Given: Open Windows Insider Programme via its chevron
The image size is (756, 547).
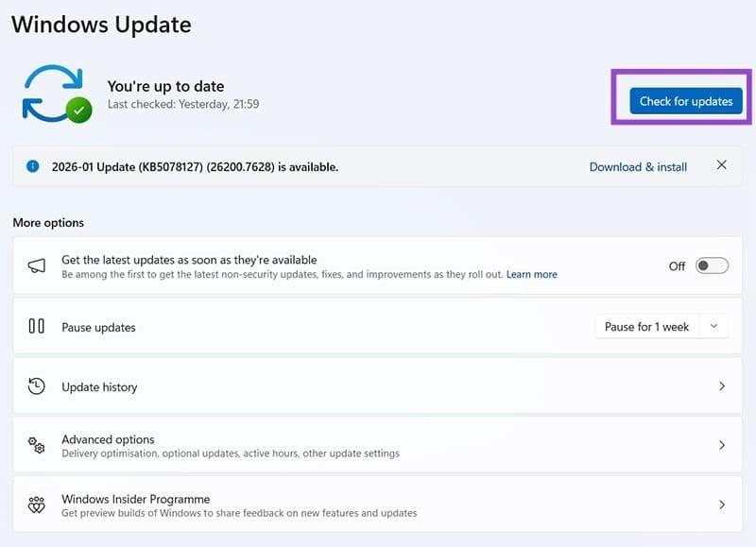Looking at the screenshot, I should (x=722, y=505).
